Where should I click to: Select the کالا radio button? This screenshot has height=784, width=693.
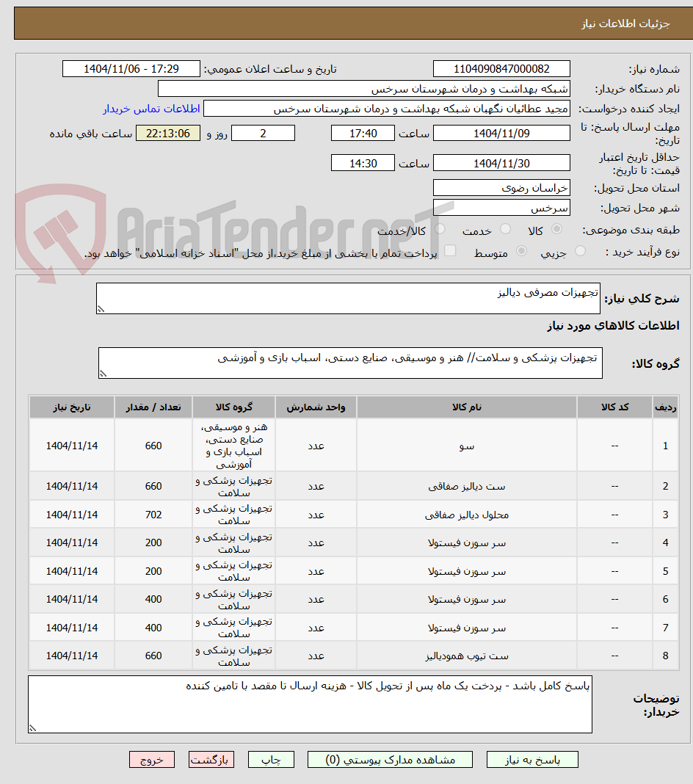[x=556, y=229]
